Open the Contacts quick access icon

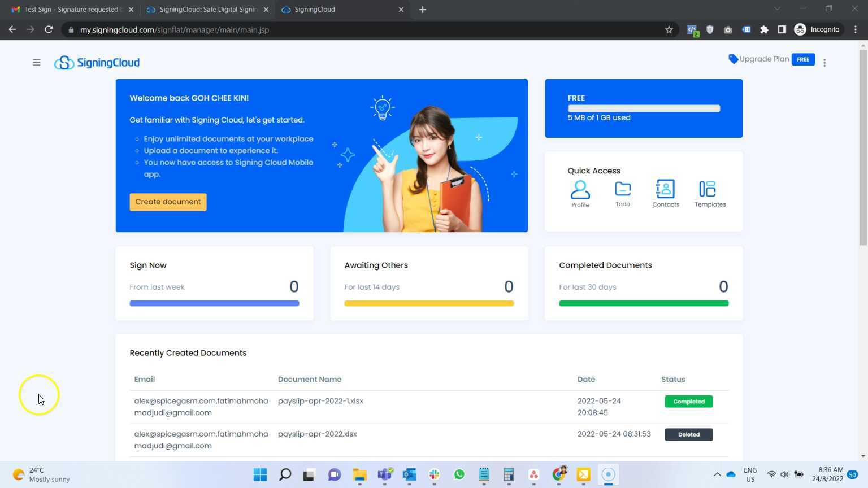coord(665,189)
